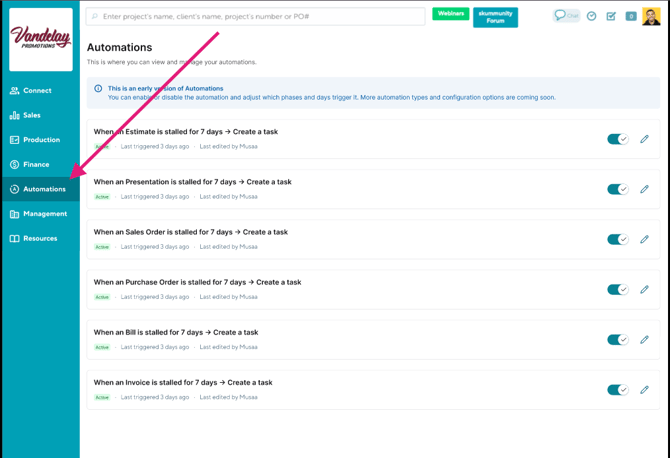
Task: Open the skummunity Forum button
Action: tap(495, 17)
